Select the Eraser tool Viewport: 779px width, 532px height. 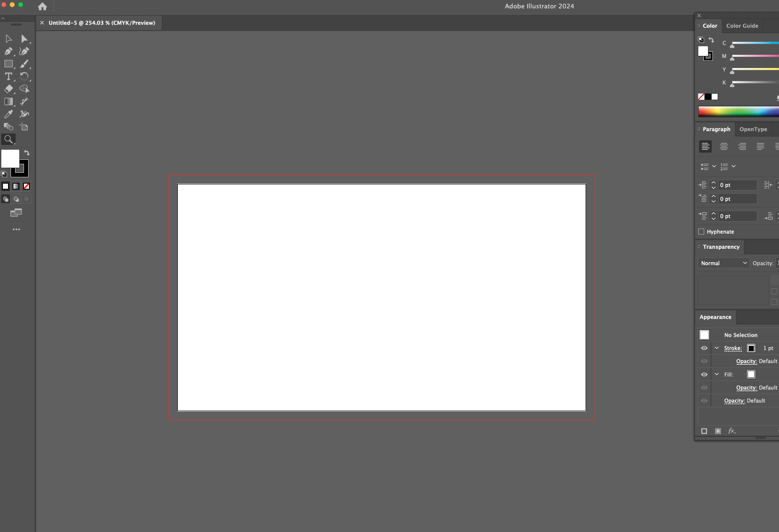[8, 89]
